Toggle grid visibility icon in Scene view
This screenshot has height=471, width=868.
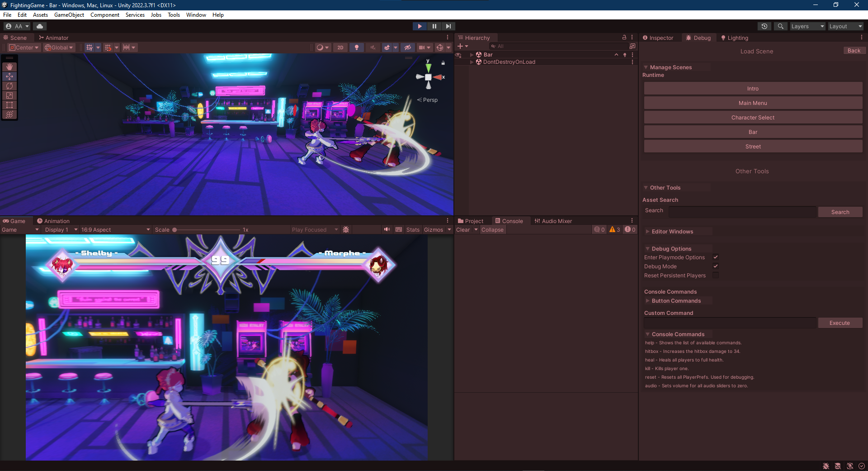click(90, 48)
